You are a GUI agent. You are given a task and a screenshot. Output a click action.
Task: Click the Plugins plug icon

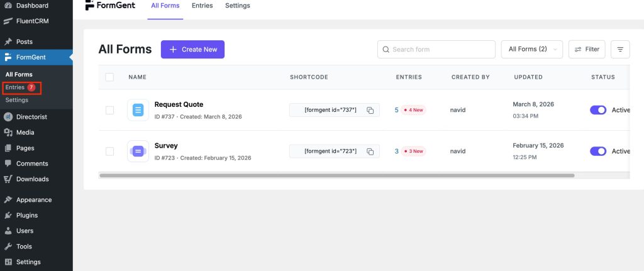click(8, 215)
